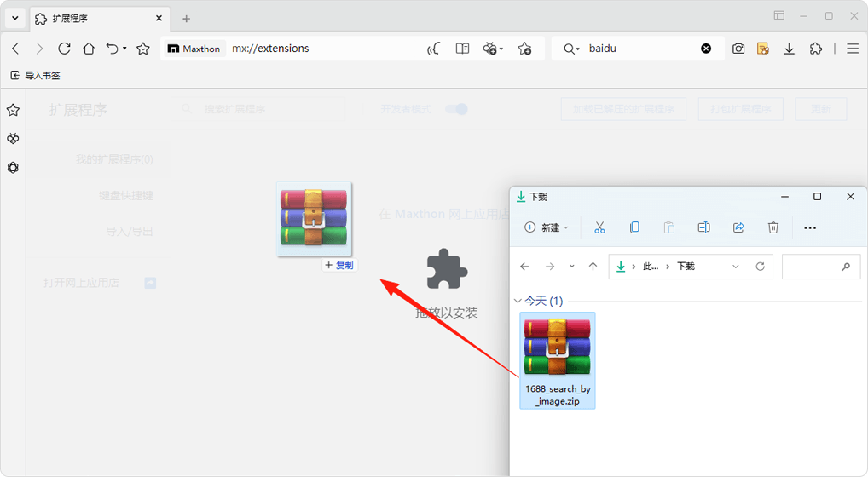Click the 导入书签 bookmark bar link

coord(36,76)
